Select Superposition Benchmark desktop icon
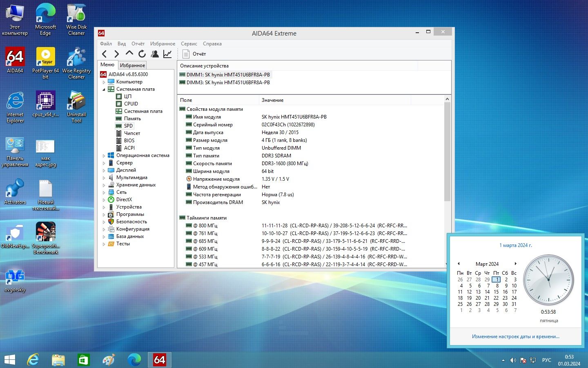This screenshot has height=368, width=588. click(x=46, y=238)
